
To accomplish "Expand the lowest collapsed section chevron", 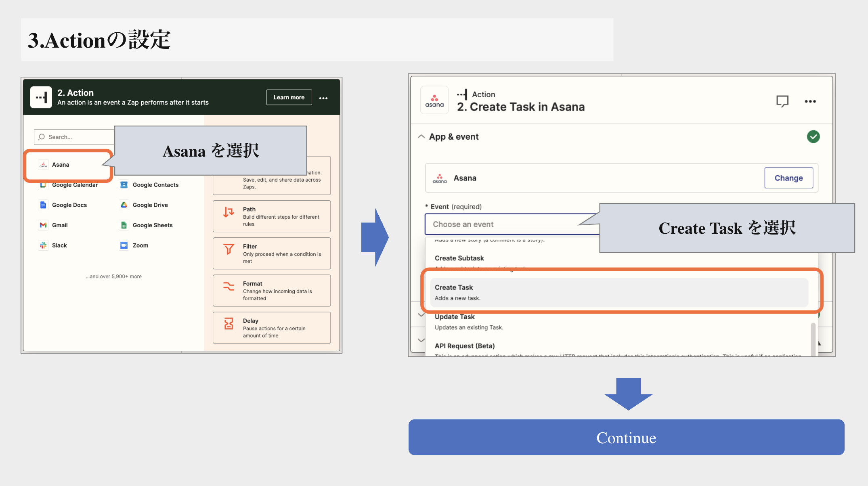I will tap(421, 340).
